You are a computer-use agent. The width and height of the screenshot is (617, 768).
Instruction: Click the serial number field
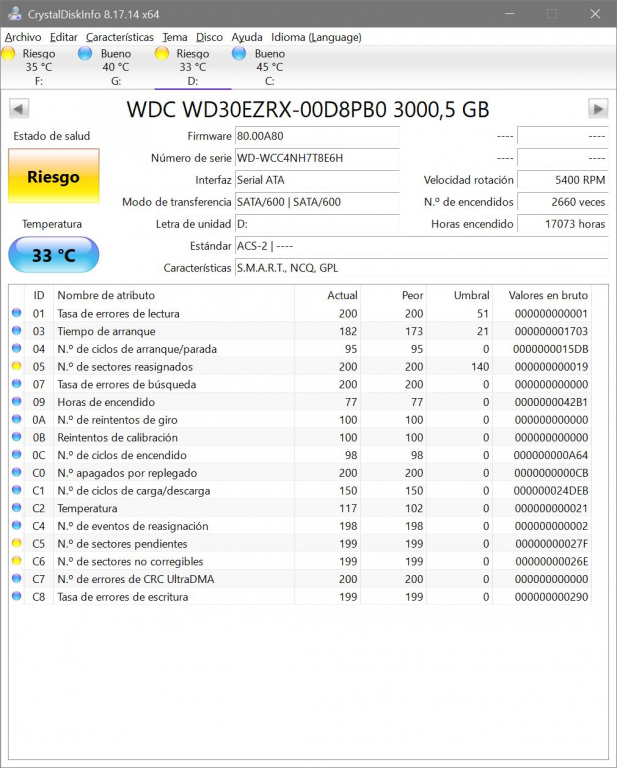[x=316, y=158]
